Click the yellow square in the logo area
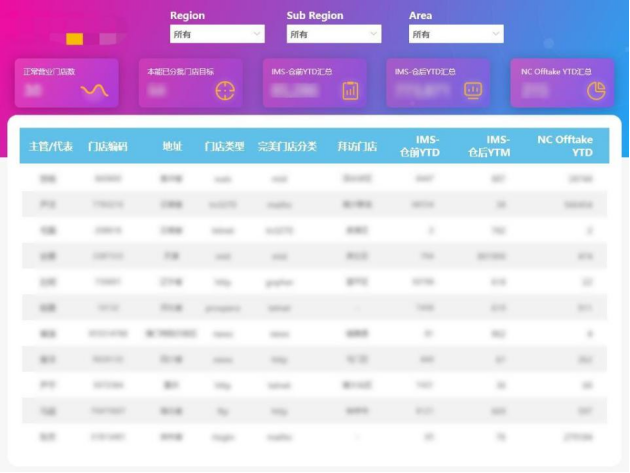 (75, 39)
